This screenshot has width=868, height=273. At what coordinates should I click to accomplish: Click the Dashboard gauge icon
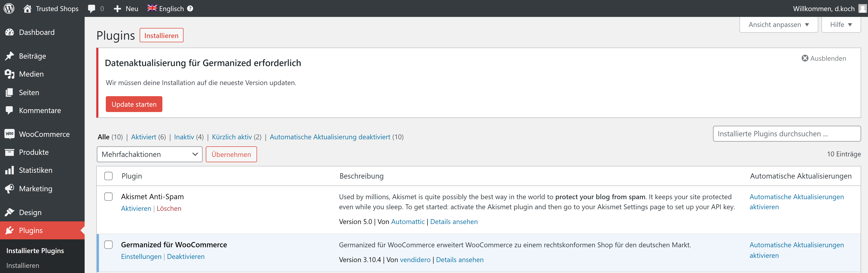[10, 32]
